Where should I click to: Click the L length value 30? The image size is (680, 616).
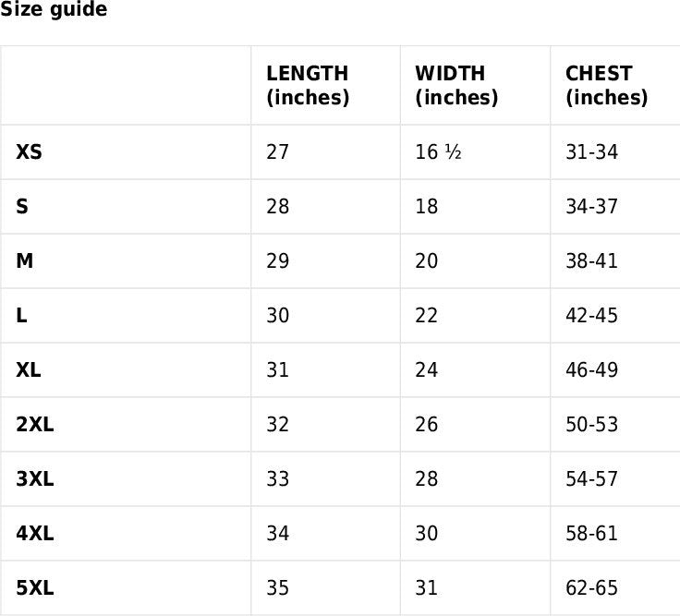[277, 315]
